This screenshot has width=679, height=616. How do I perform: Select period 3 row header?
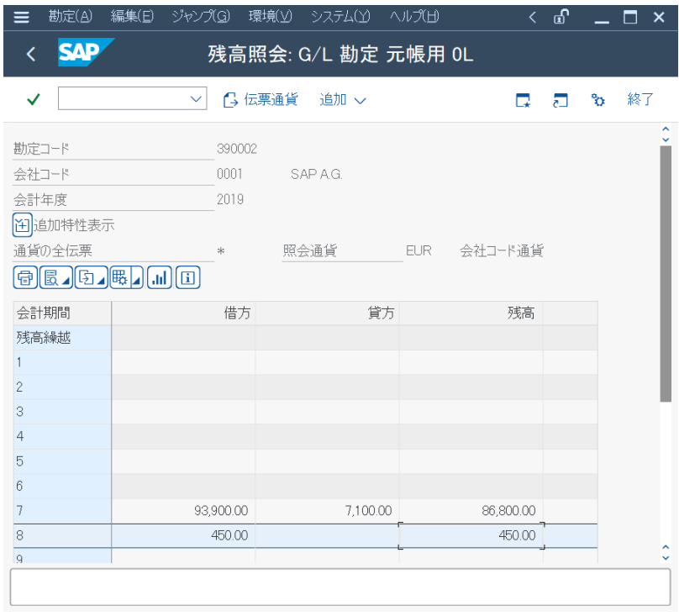tap(62, 412)
